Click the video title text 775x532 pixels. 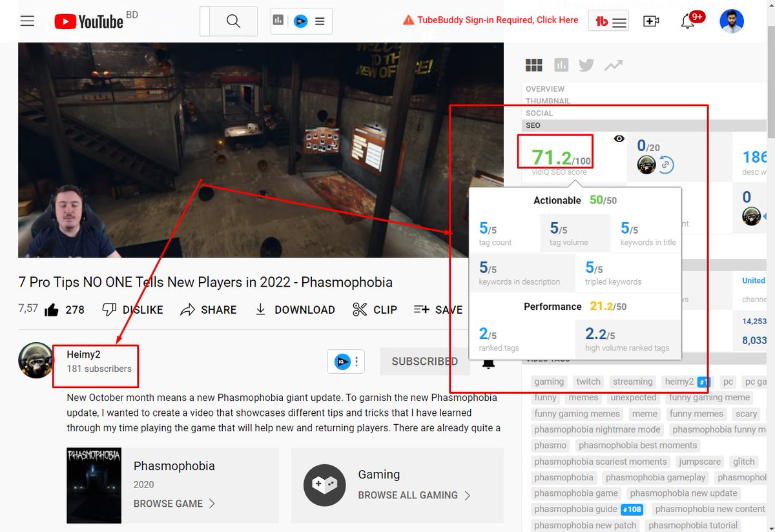[x=205, y=282]
